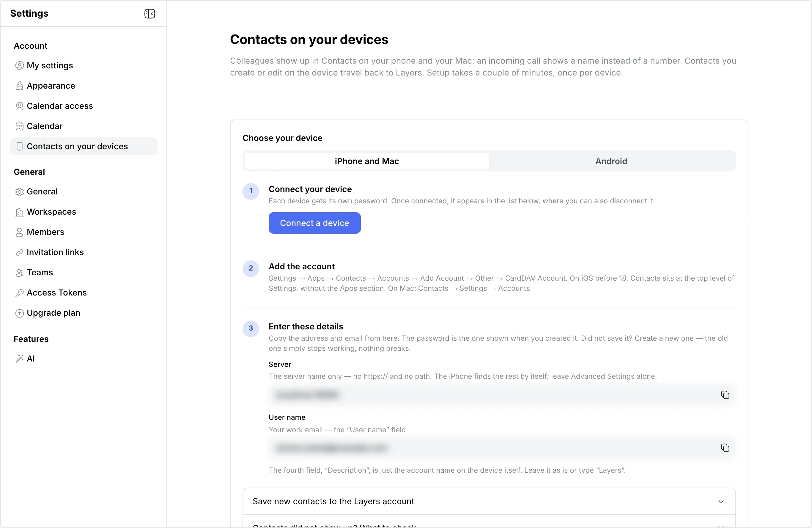Select Contacts on your devices entry
Screen dimensions: 812x528
point(84,147)
